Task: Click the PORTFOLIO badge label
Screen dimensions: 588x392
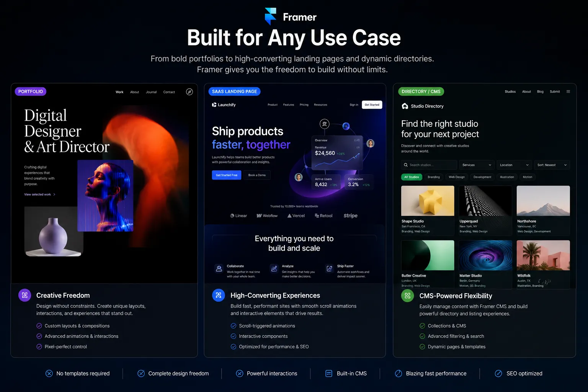Action: tap(31, 91)
